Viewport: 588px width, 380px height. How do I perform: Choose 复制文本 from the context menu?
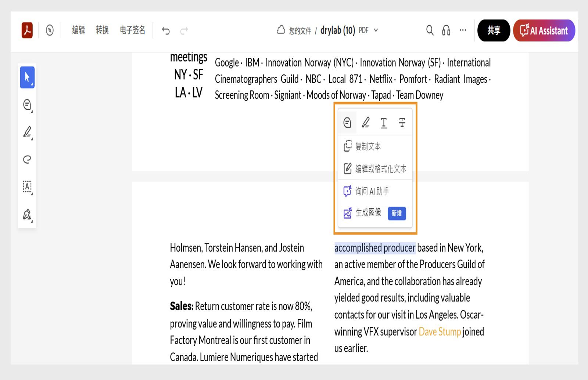[x=367, y=146]
